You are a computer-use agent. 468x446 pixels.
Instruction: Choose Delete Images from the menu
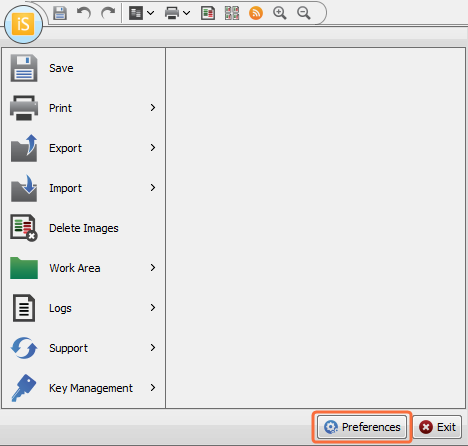pyautogui.click(x=83, y=228)
